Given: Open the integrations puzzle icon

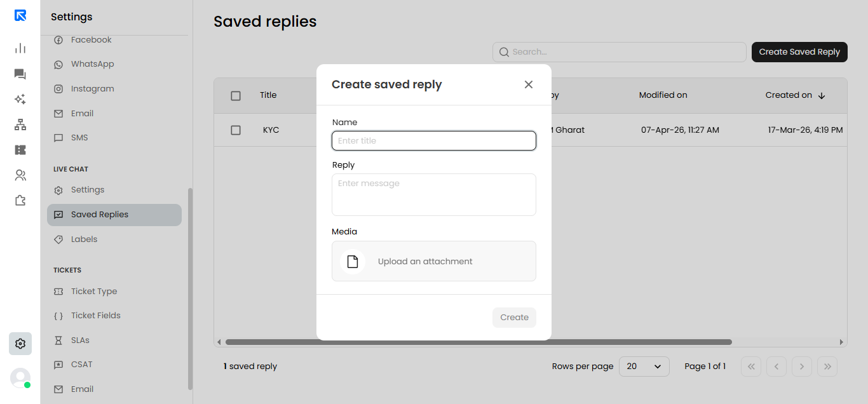Looking at the screenshot, I should (20, 201).
